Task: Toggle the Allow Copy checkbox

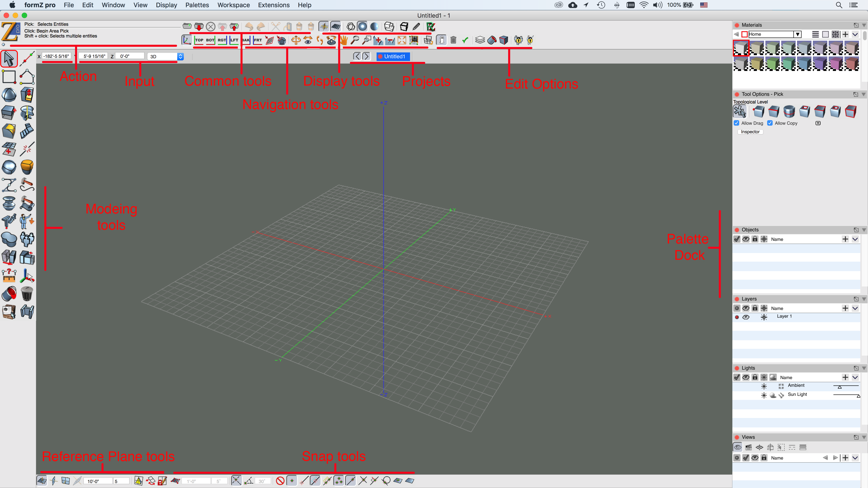Action: click(x=770, y=123)
